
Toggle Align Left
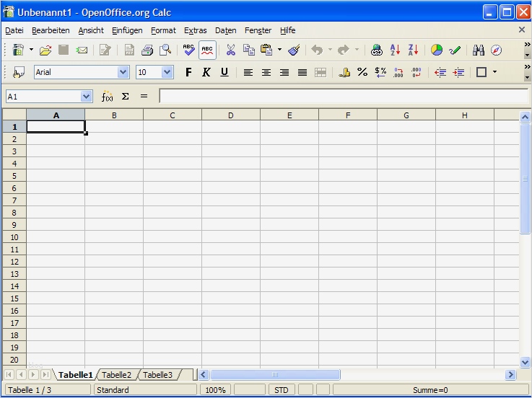click(248, 72)
